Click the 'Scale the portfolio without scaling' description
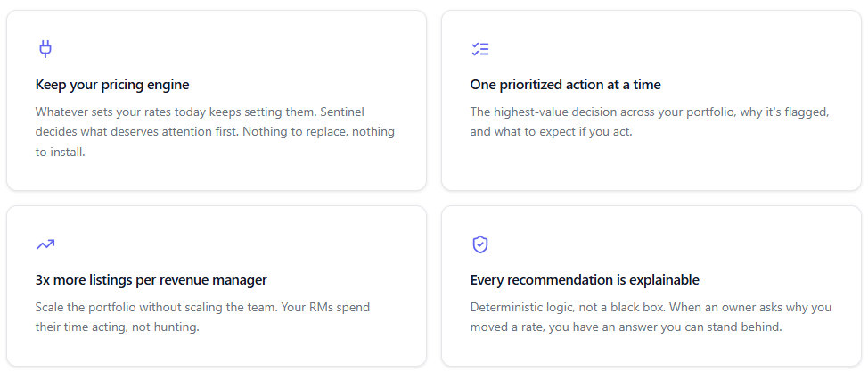Screen dimensions: 868x372 pos(202,317)
